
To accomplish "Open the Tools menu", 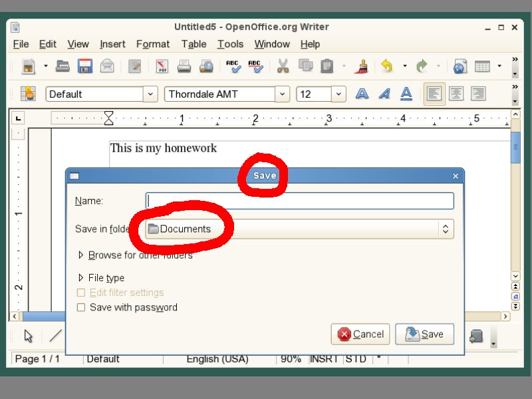I will point(230,44).
